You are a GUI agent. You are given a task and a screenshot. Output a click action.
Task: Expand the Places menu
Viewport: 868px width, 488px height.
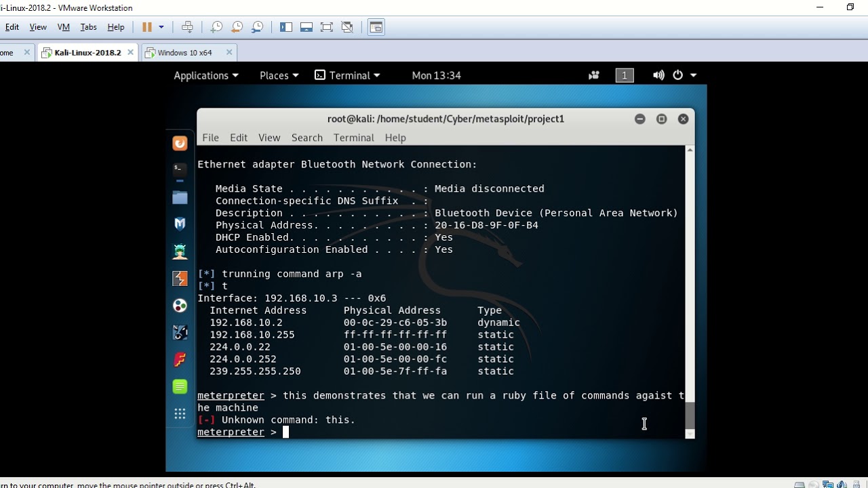[x=279, y=75]
